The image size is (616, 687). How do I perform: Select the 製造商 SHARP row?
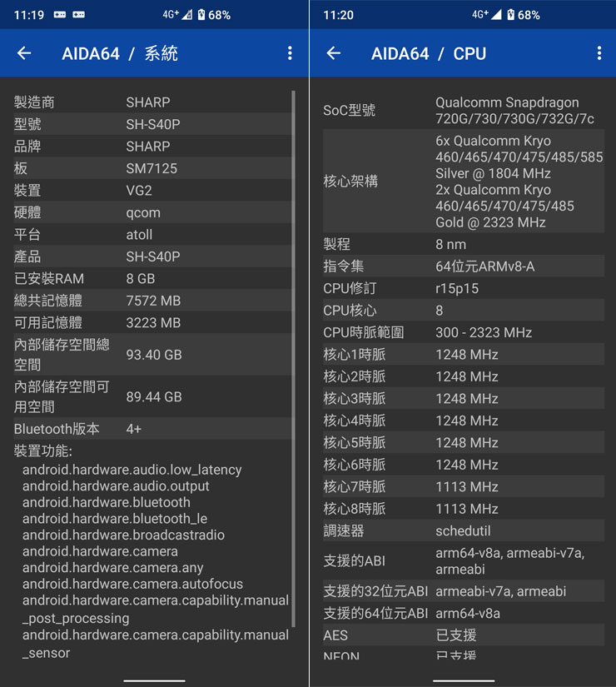[150, 102]
